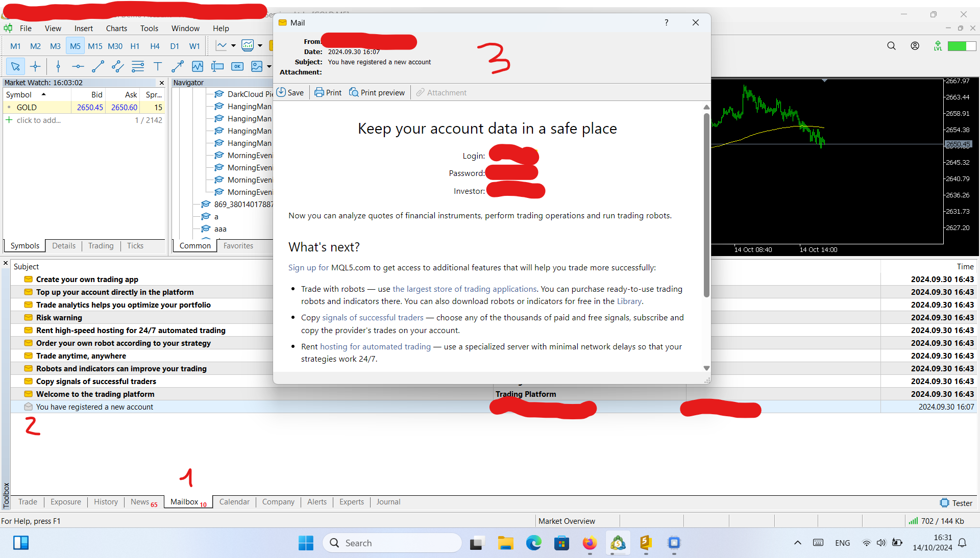980x558 pixels.
Task: Select the Text tool
Action: 158,66
